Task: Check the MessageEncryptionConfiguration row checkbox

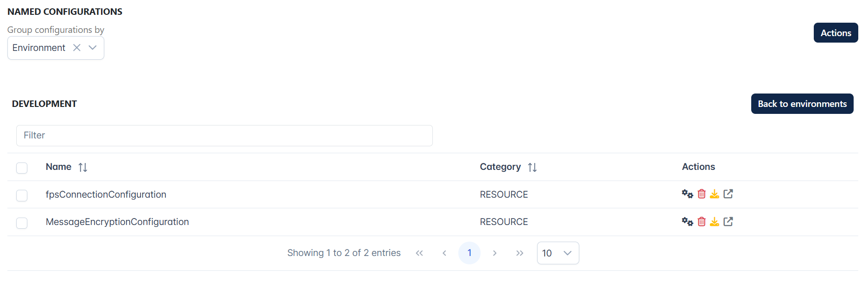Action: tap(22, 223)
